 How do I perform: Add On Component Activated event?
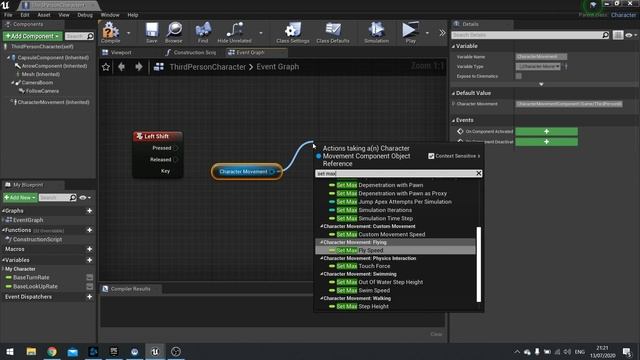546,131
